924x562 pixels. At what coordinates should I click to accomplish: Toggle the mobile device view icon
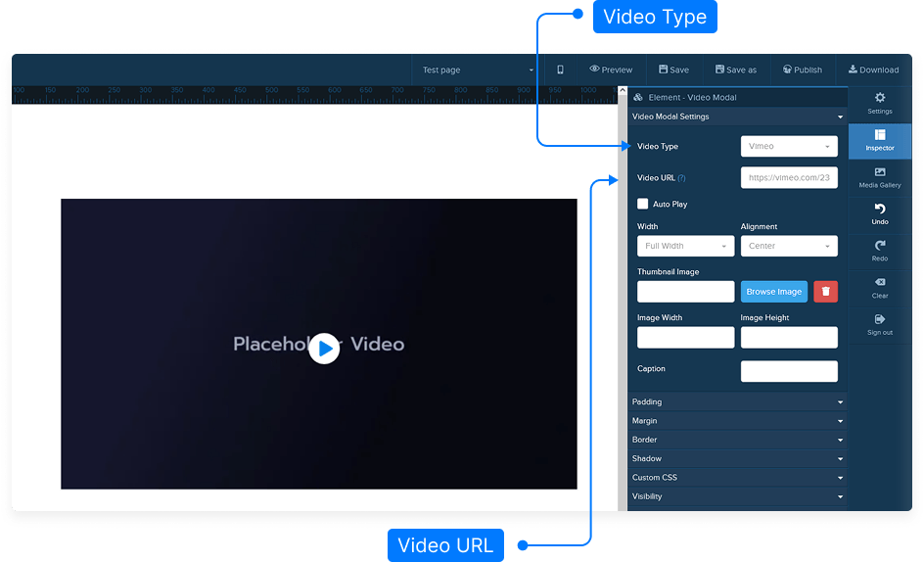(x=560, y=70)
